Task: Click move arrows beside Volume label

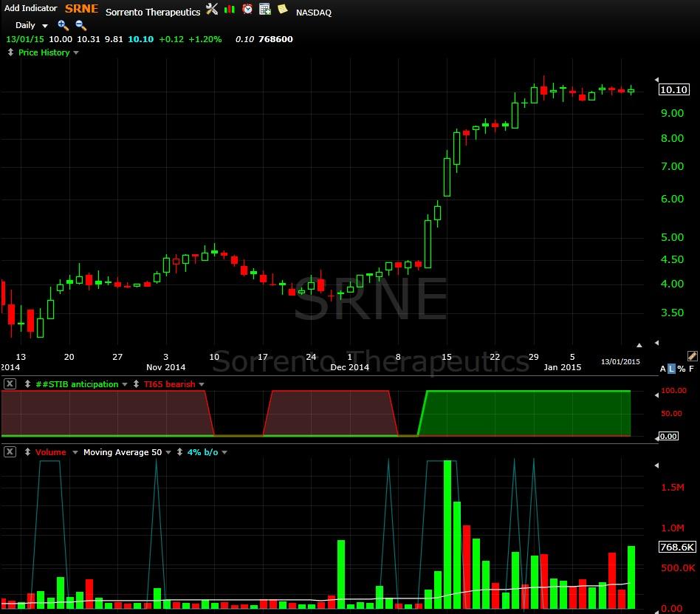Action: pos(27,451)
